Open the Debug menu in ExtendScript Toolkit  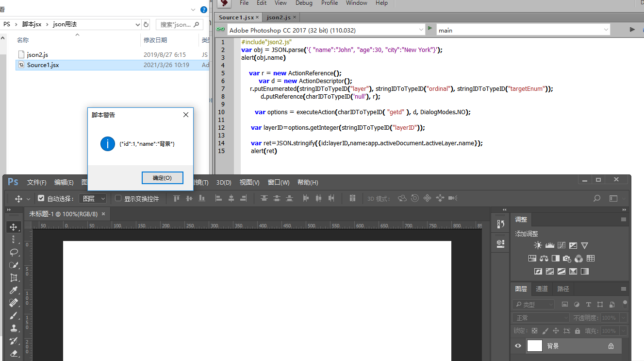coord(304,3)
